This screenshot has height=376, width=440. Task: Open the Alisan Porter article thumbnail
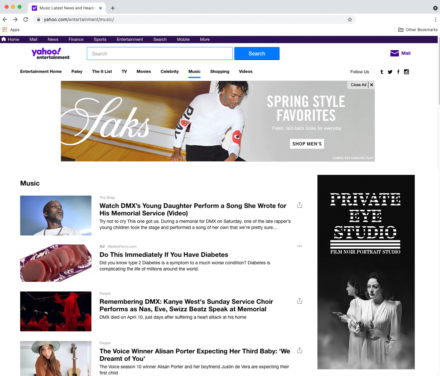[56, 358]
